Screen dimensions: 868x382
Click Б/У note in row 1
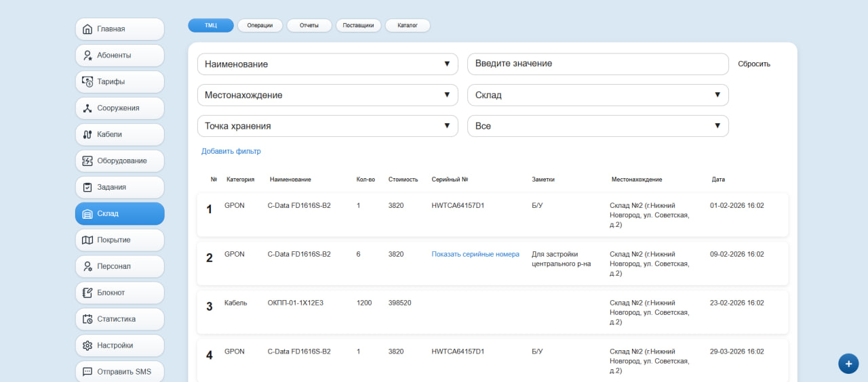pyautogui.click(x=537, y=206)
